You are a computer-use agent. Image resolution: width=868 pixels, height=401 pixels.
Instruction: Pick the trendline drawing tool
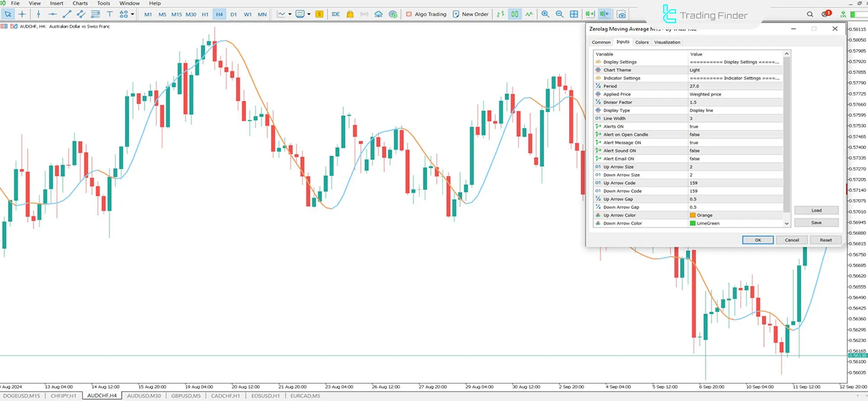pyautogui.click(x=67, y=14)
